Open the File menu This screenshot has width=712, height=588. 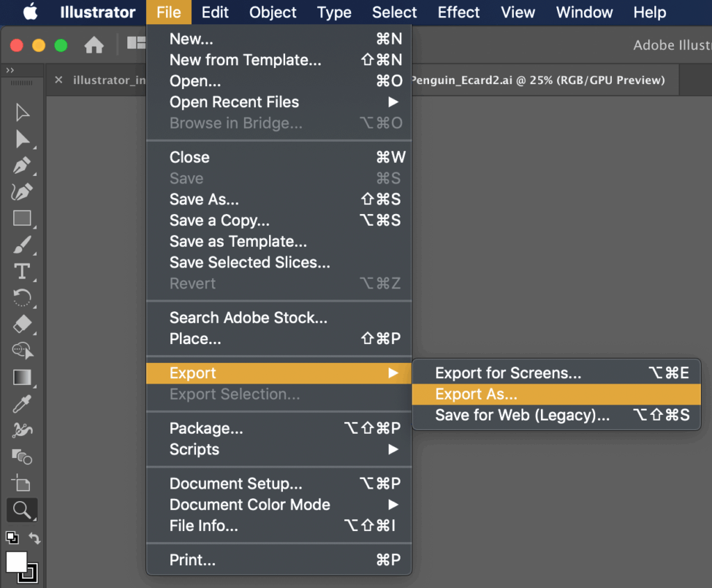[x=168, y=13]
